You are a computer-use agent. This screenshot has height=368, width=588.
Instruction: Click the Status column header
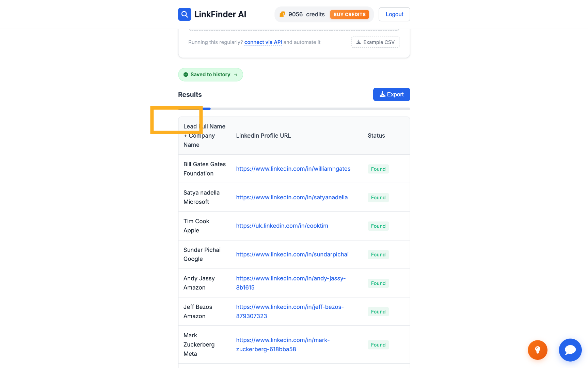376,136
